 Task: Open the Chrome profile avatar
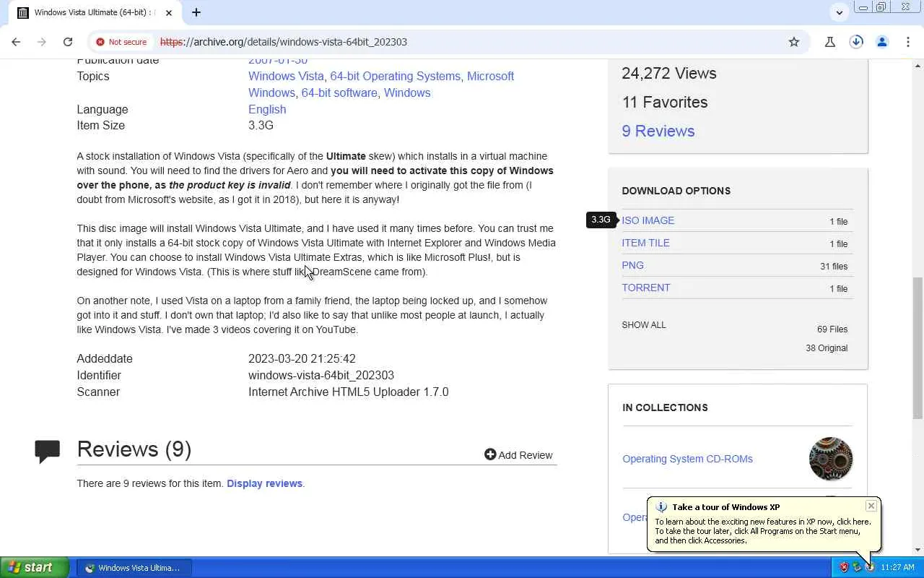[x=882, y=42]
